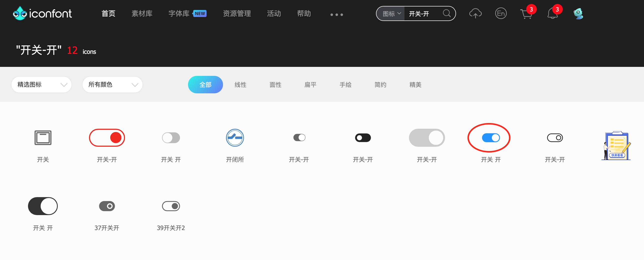
Task: Open the upload icon in the top bar
Action: pos(475,13)
